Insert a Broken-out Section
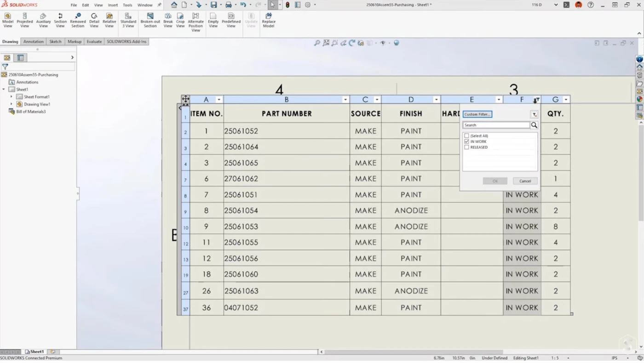 pyautogui.click(x=150, y=21)
